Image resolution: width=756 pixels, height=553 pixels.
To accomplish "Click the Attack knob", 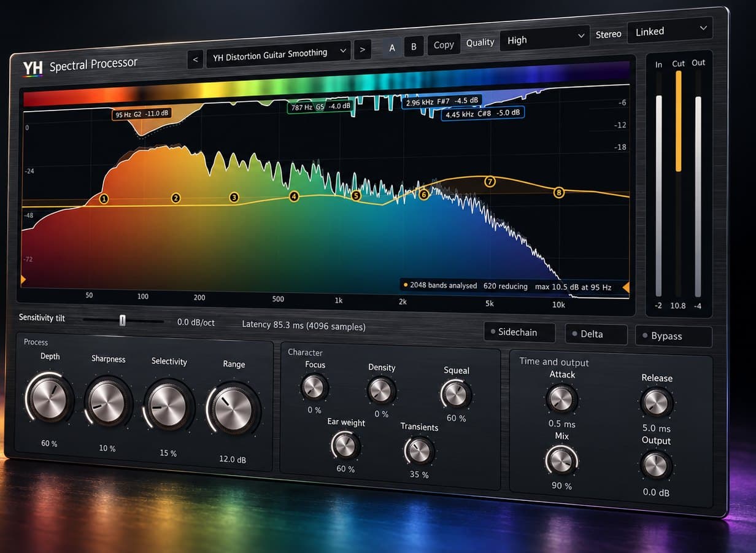I will click(x=561, y=399).
